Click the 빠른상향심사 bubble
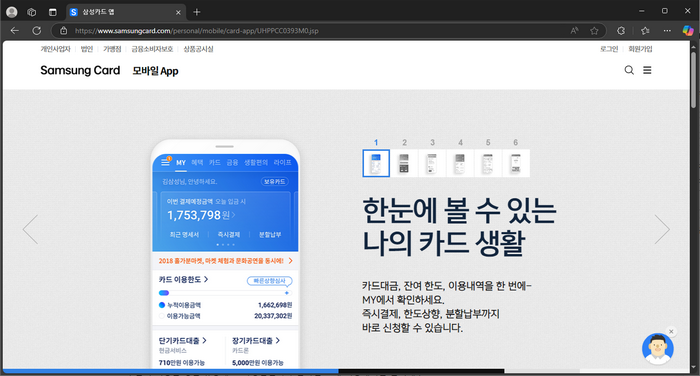The height and width of the screenshot is (376, 700). click(x=270, y=281)
